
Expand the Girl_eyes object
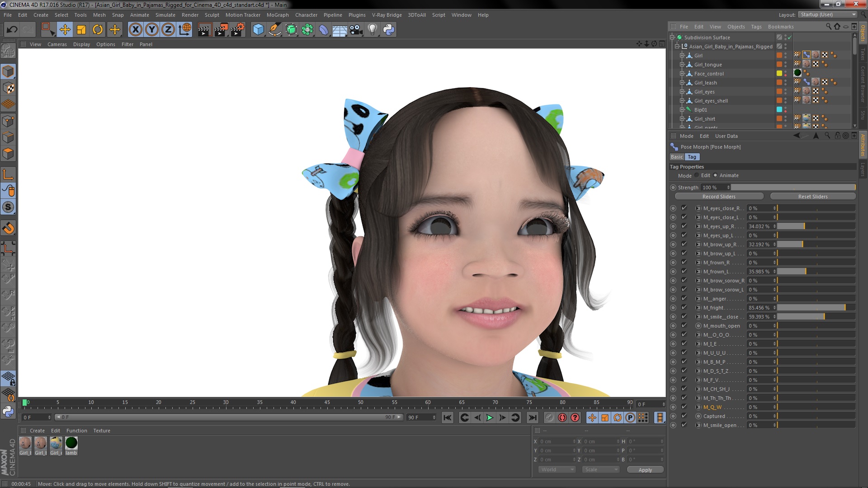pos(682,92)
